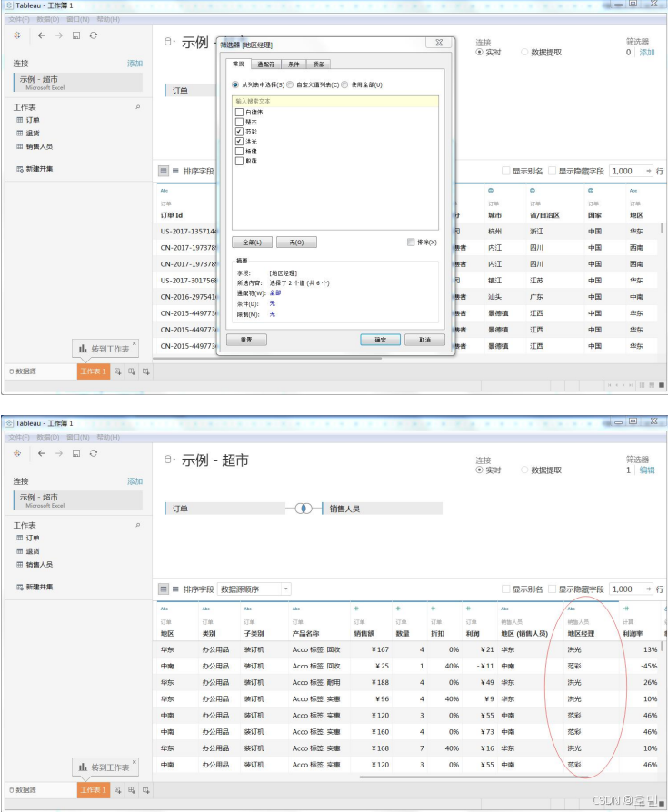Click the 确定 button in the filter dialog
This screenshot has width=668, height=812.
click(x=381, y=340)
